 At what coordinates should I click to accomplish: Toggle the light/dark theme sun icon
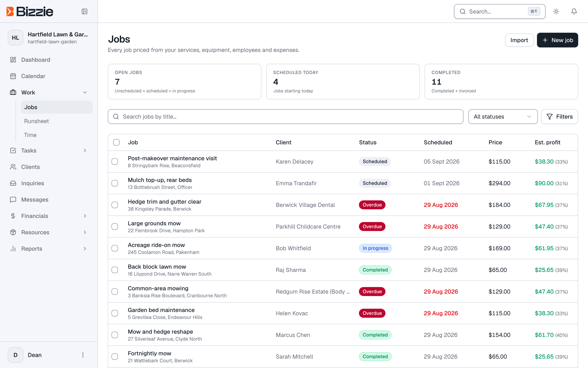(556, 11)
